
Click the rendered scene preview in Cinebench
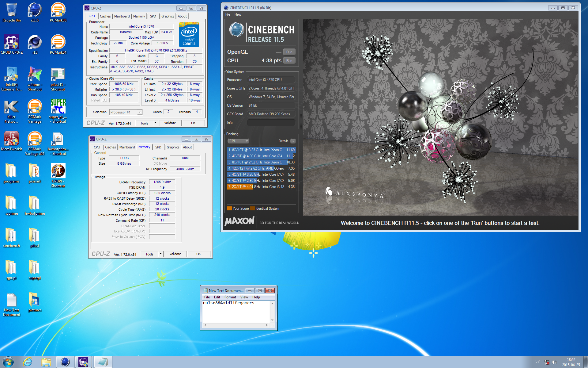(440, 117)
